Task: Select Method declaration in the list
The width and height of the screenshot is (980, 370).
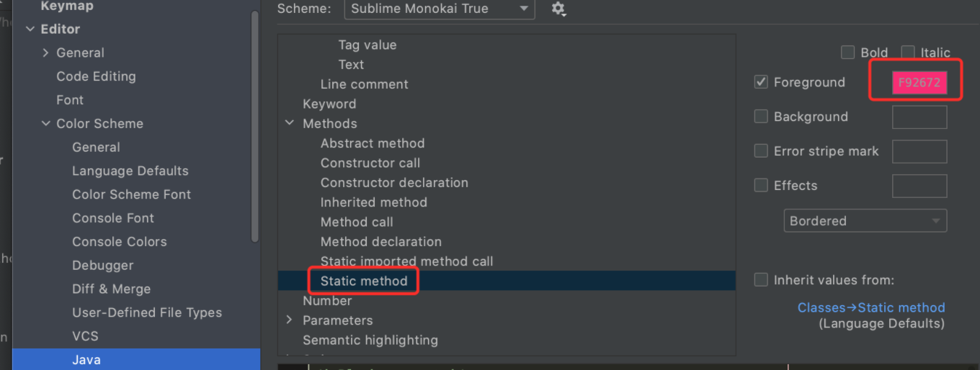Action: pos(381,242)
